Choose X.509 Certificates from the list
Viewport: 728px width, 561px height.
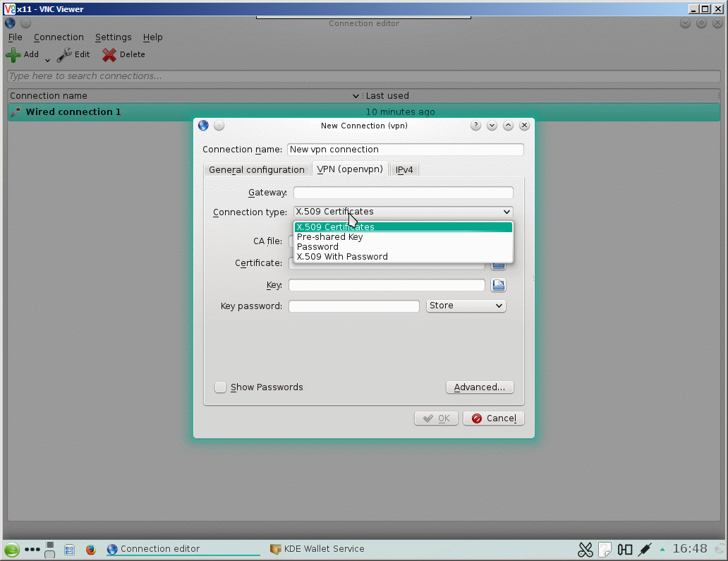[x=403, y=227]
